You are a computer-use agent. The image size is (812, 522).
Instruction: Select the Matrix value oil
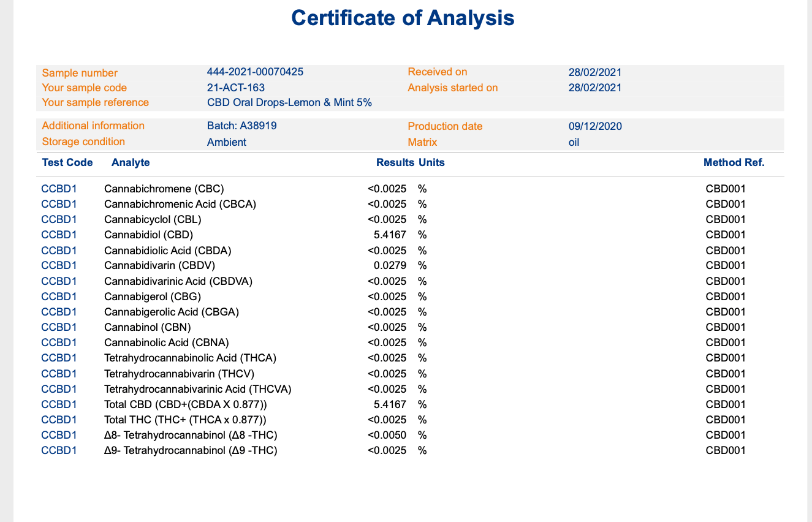tap(574, 142)
